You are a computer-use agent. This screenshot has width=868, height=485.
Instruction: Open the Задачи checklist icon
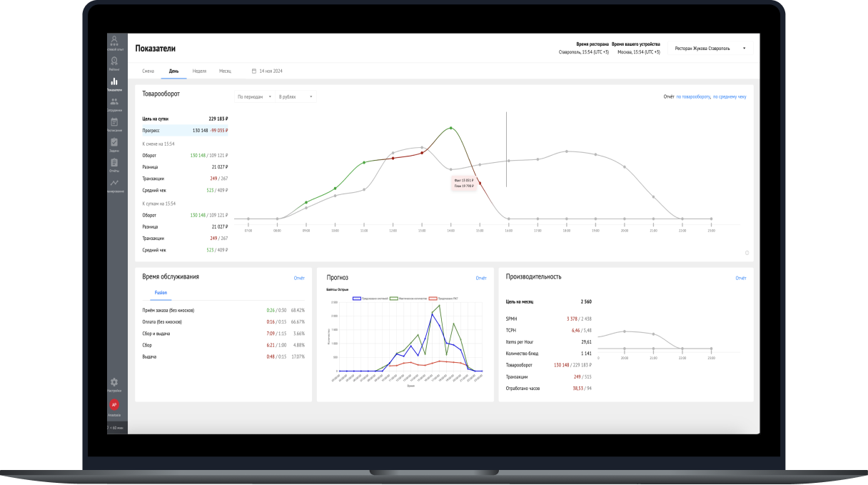[114, 145]
